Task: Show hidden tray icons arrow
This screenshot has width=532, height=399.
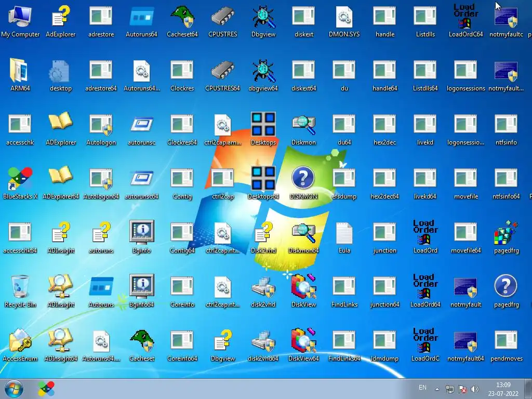Action: click(x=437, y=389)
